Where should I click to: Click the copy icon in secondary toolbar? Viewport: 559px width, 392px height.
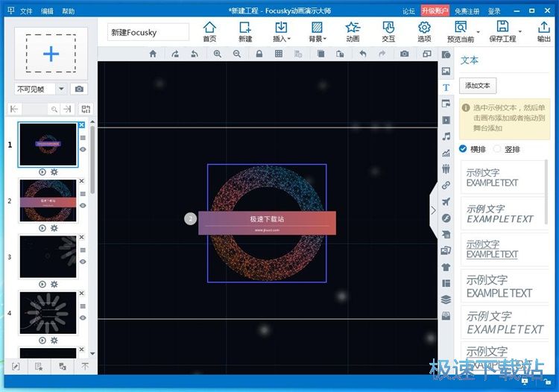(x=320, y=54)
